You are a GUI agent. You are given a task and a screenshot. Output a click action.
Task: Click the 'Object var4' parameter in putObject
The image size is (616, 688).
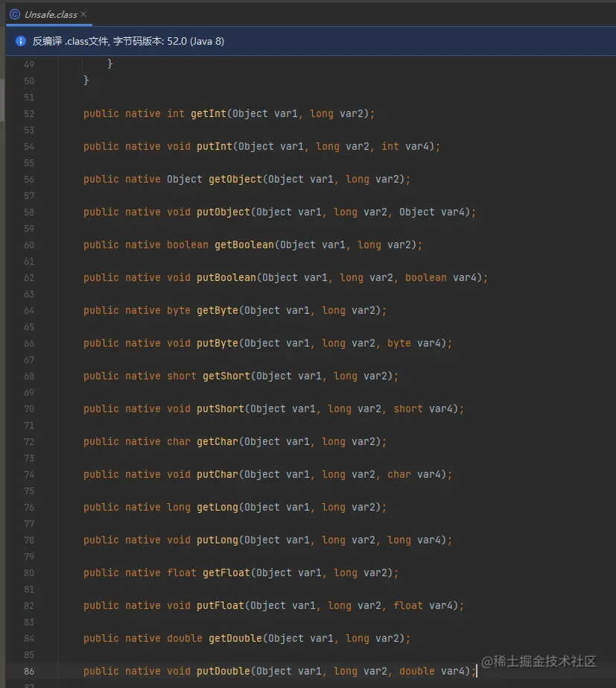pyautogui.click(x=431, y=212)
